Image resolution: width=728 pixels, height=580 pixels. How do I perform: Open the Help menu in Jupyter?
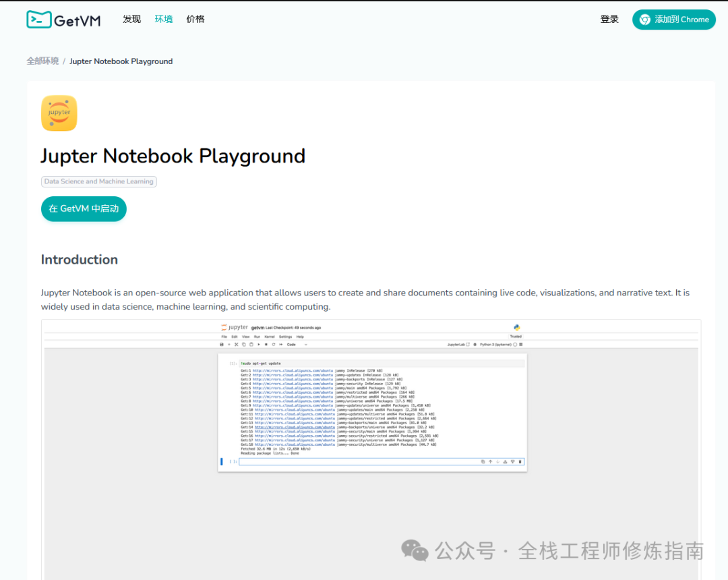pos(300,337)
